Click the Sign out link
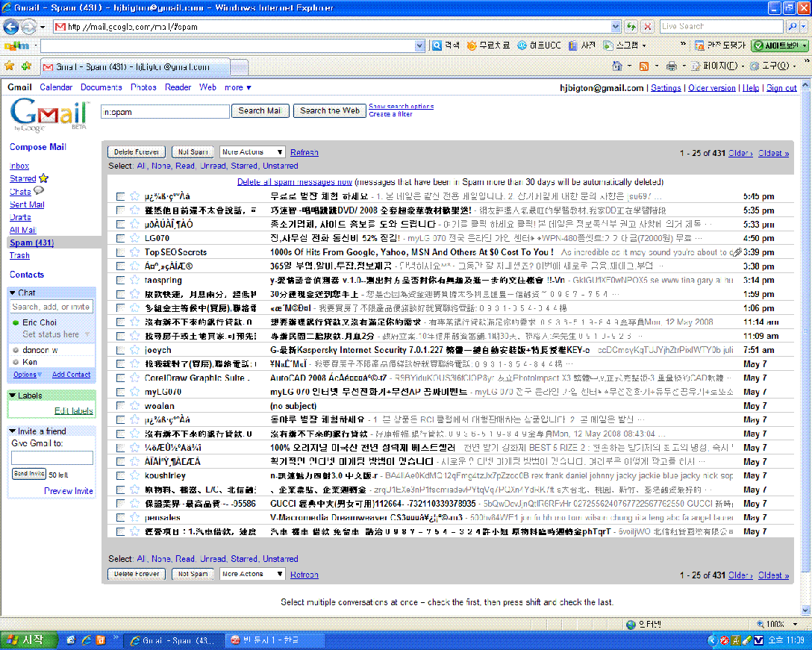Screen dimensions: 812x650 pyautogui.click(x=781, y=88)
